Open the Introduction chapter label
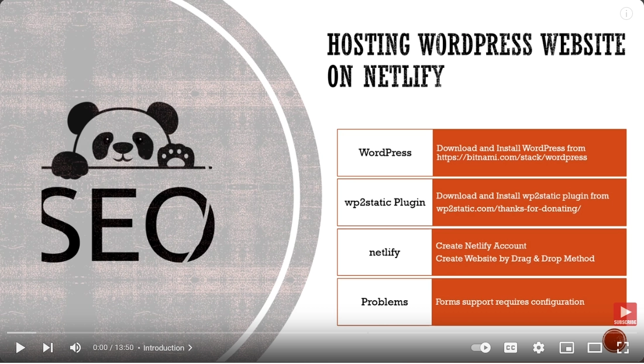The height and width of the screenshot is (364, 644). click(164, 348)
